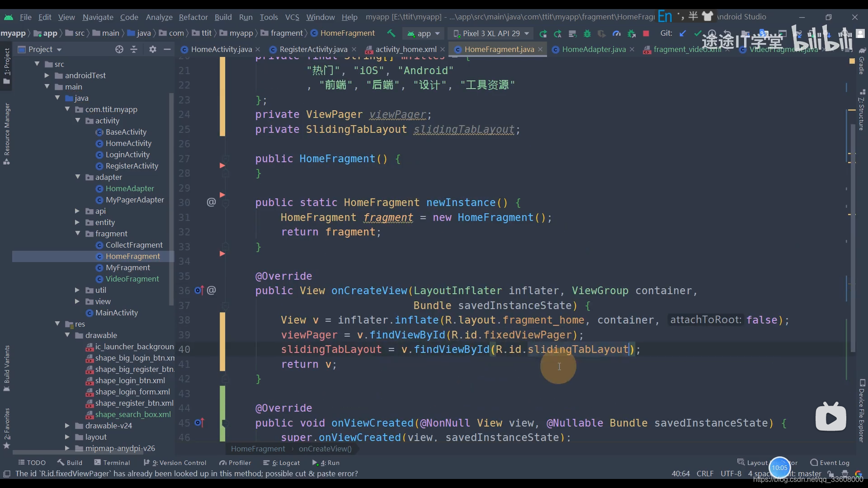Viewport: 868px width, 488px height.
Task: Open the Build Variants side panel
Action: [x=7, y=368]
